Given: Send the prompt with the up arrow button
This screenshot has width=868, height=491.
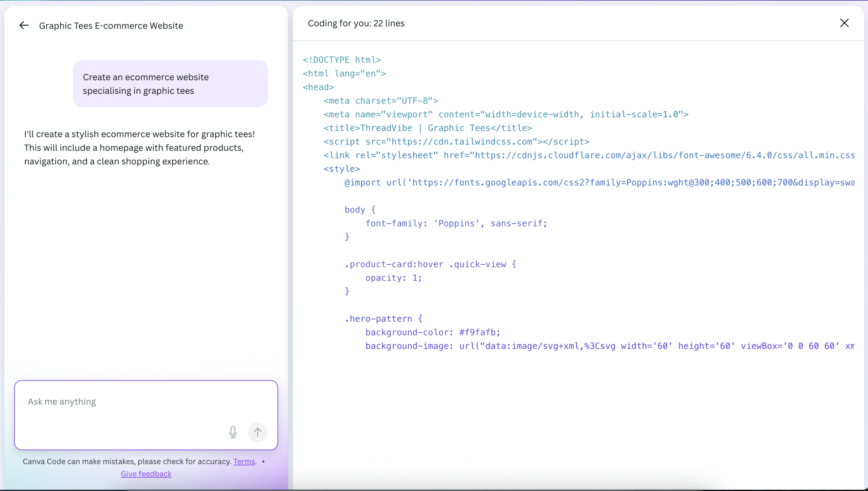Looking at the screenshot, I should point(258,432).
